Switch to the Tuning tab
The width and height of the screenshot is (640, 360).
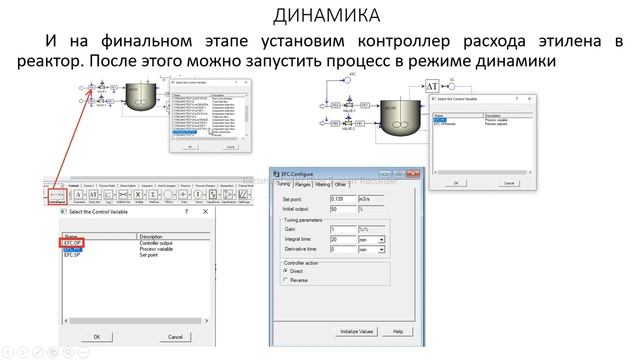[283, 184]
